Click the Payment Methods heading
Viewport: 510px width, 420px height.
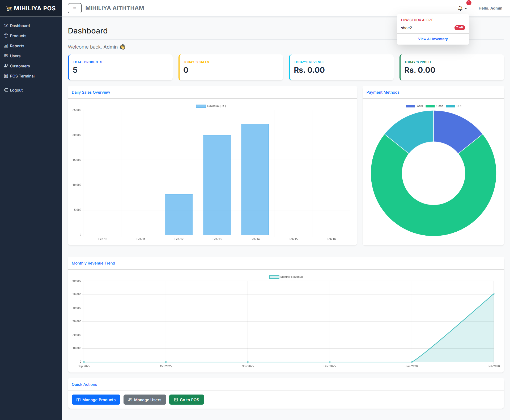pyautogui.click(x=383, y=92)
